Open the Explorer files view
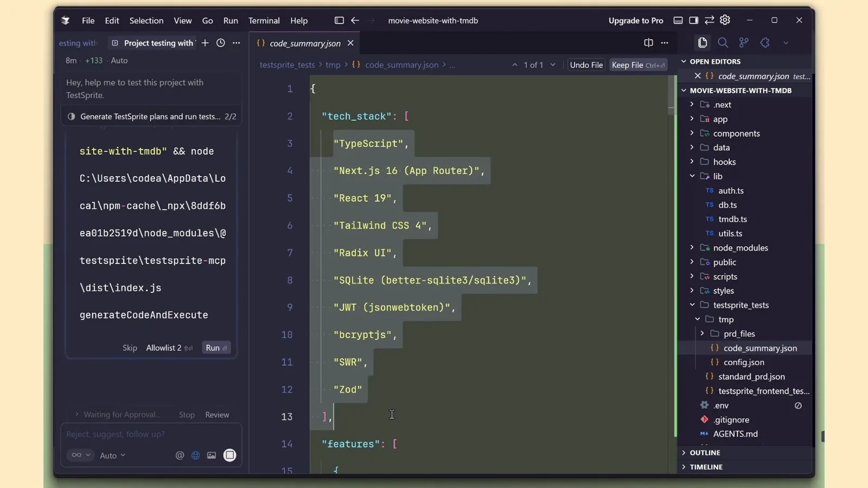This screenshot has height=488, width=868. coord(703,42)
